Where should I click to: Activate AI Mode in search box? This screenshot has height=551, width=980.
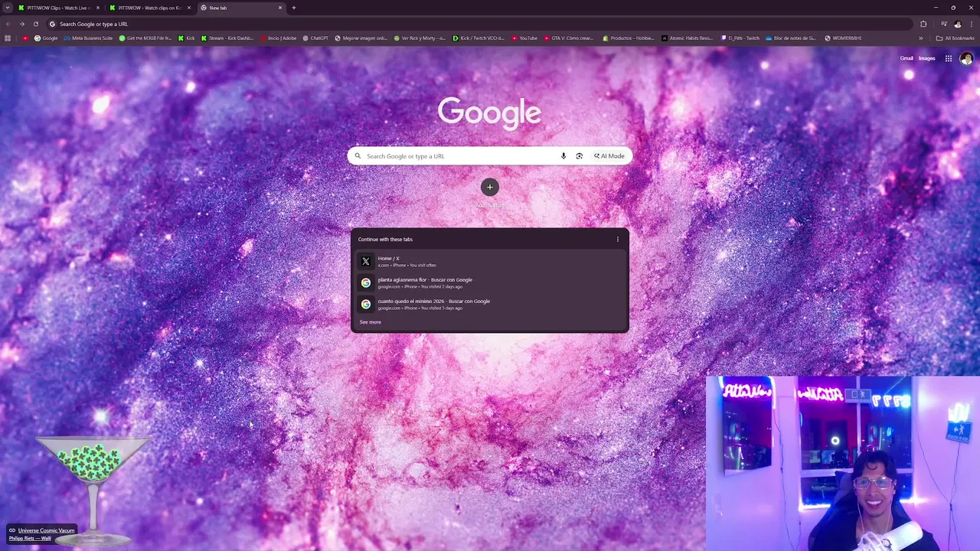click(609, 156)
